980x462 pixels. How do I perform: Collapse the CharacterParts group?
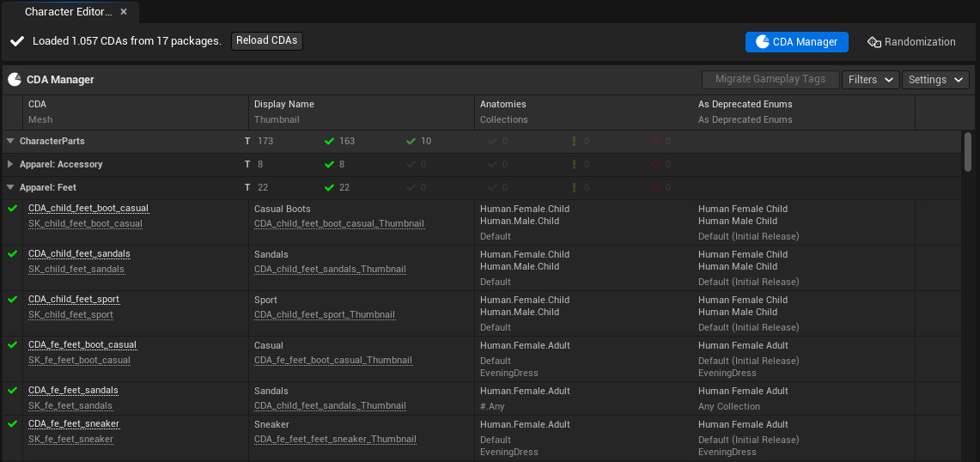tap(10, 141)
